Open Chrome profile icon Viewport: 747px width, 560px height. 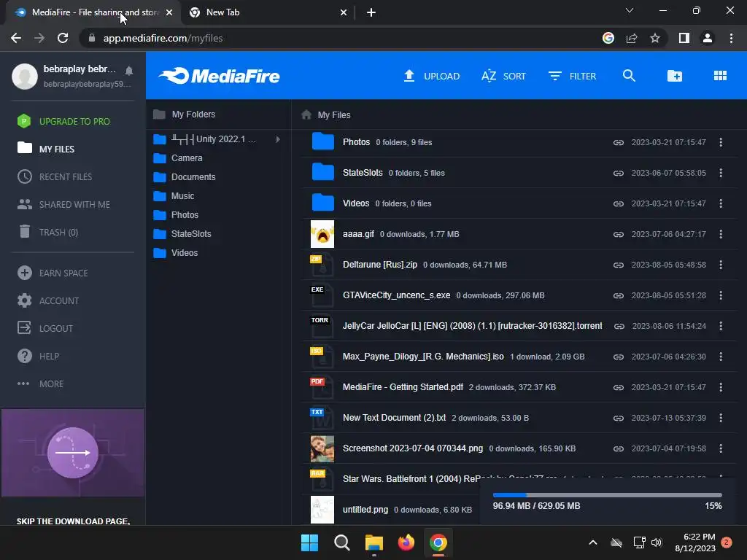(x=708, y=38)
